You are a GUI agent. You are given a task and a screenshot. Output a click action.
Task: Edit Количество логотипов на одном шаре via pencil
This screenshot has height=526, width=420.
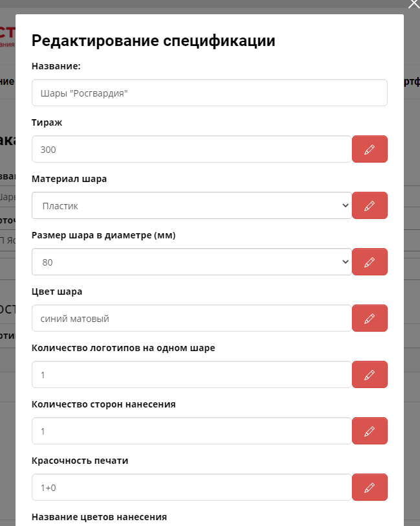(x=370, y=375)
